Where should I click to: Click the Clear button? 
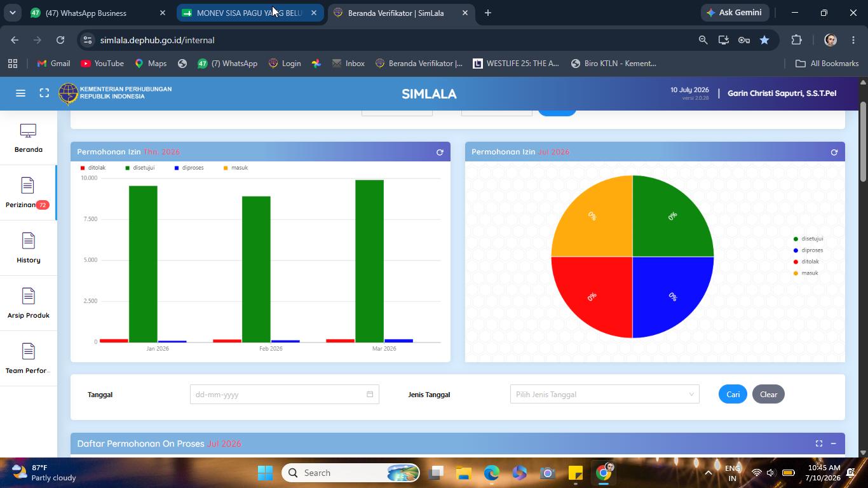click(768, 395)
